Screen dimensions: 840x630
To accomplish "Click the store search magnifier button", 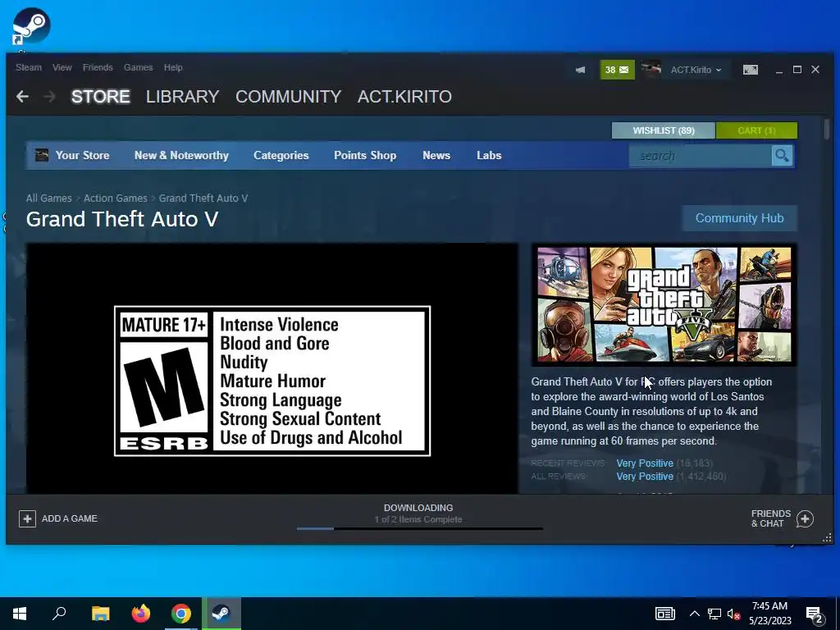I will [782, 156].
